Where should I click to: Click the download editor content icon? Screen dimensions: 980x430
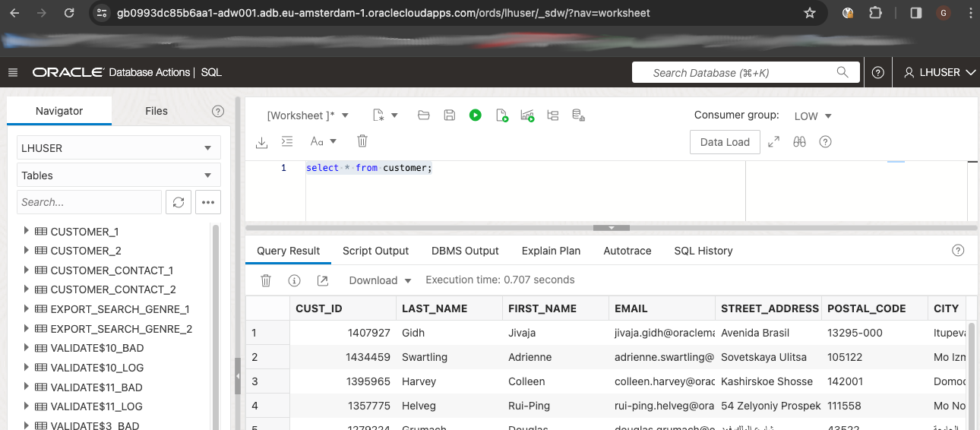[262, 141]
